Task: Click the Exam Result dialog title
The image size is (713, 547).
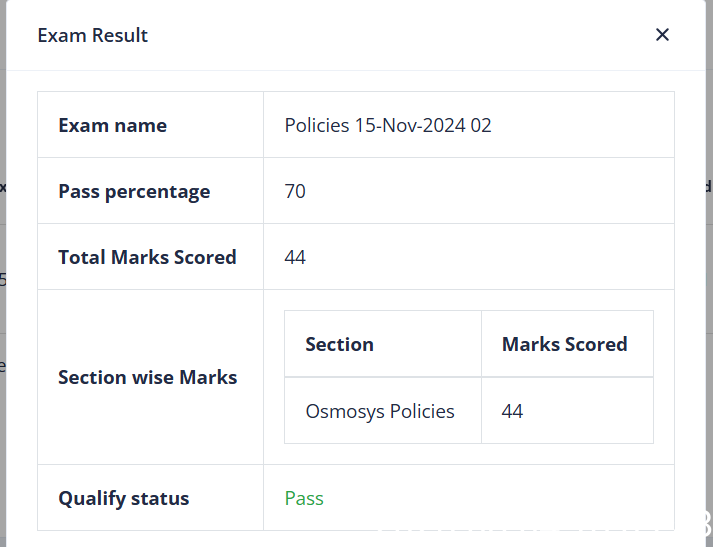Action: pyautogui.click(x=93, y=35)
